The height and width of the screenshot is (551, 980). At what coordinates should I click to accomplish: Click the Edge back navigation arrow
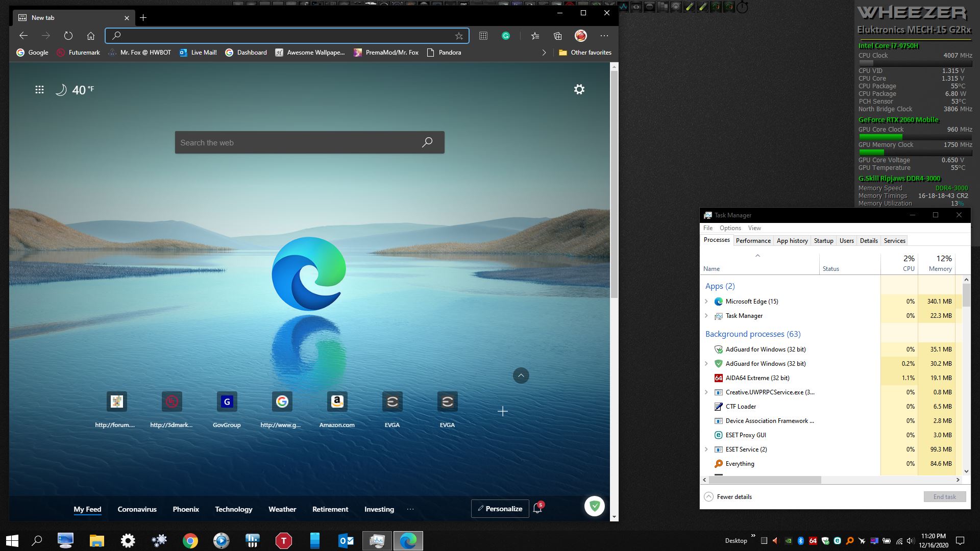pos(23,36)
